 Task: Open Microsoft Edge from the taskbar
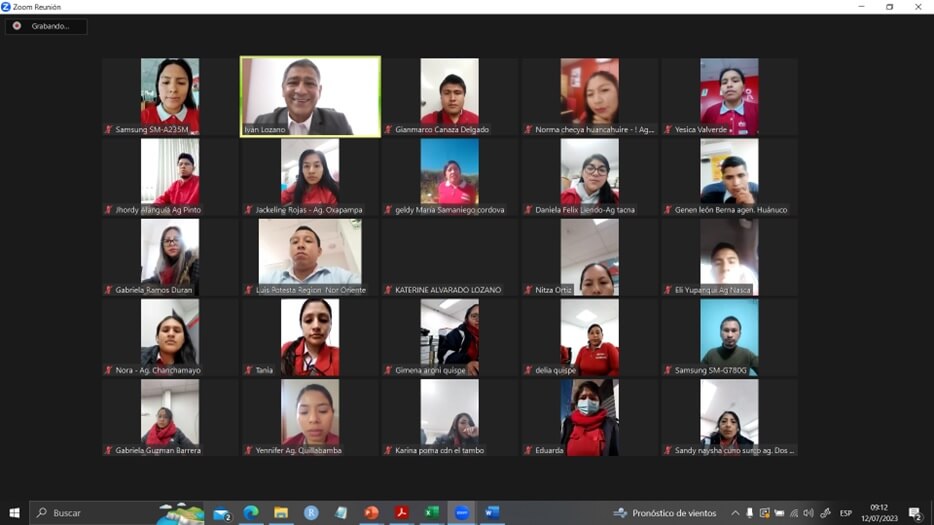(x=251, y=513)
